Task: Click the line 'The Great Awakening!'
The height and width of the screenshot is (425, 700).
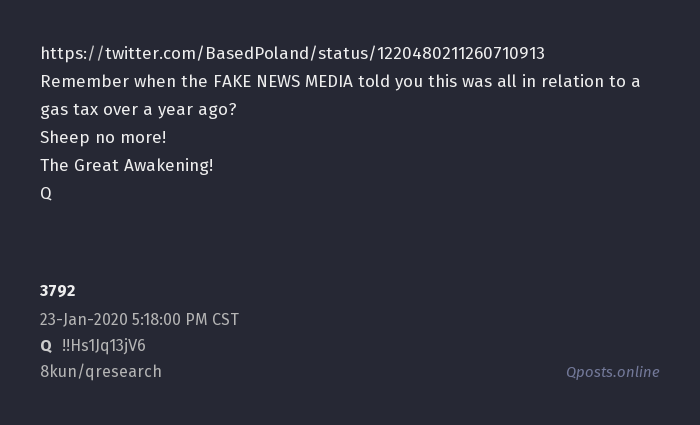Action: coord(127,166)
